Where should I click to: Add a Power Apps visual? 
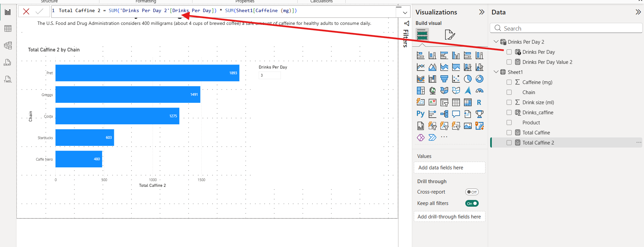coord(421,137)
